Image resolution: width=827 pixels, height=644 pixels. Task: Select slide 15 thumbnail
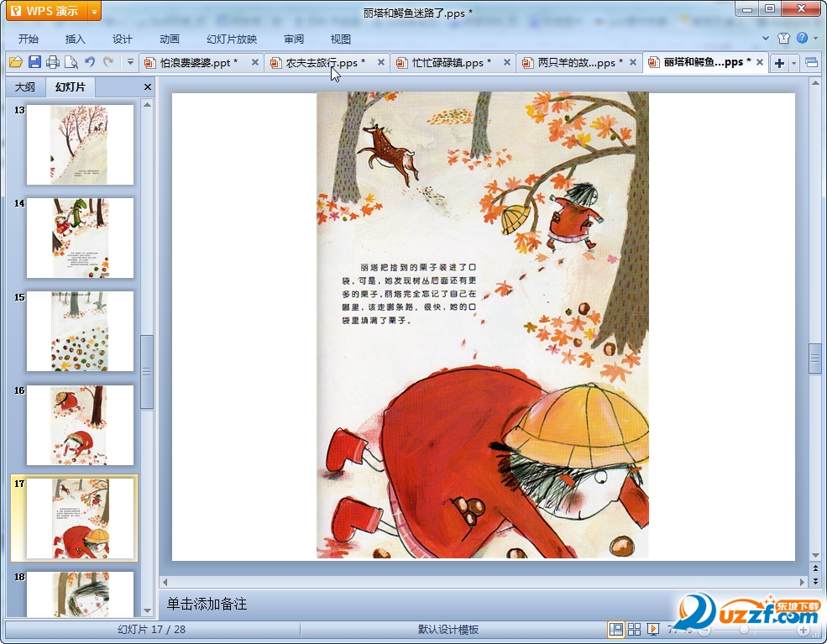(x=80, y=331)
